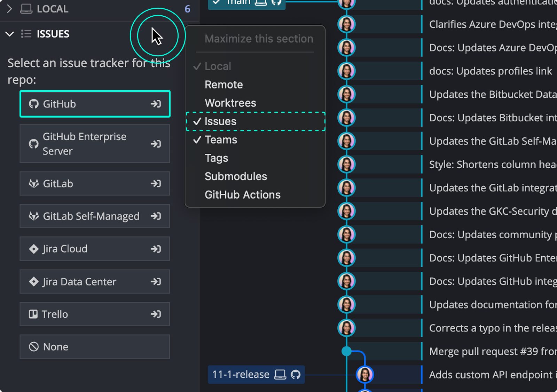Click the commit avatar on the 11-1-release branch
This screenshot has height=392, width=557.
364,374
